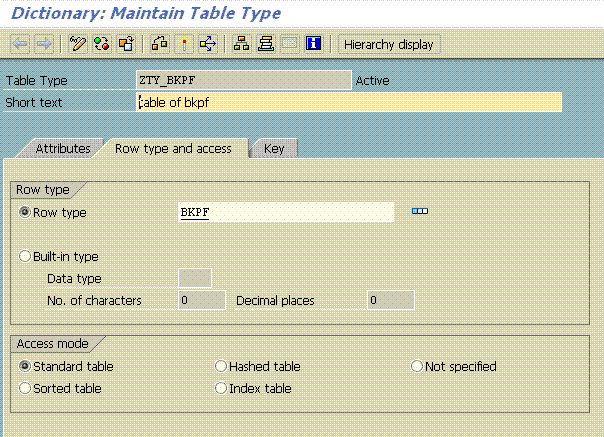Click the Navigation window toolbar icon
Screen dimensions: 604x437
(265, 44)
